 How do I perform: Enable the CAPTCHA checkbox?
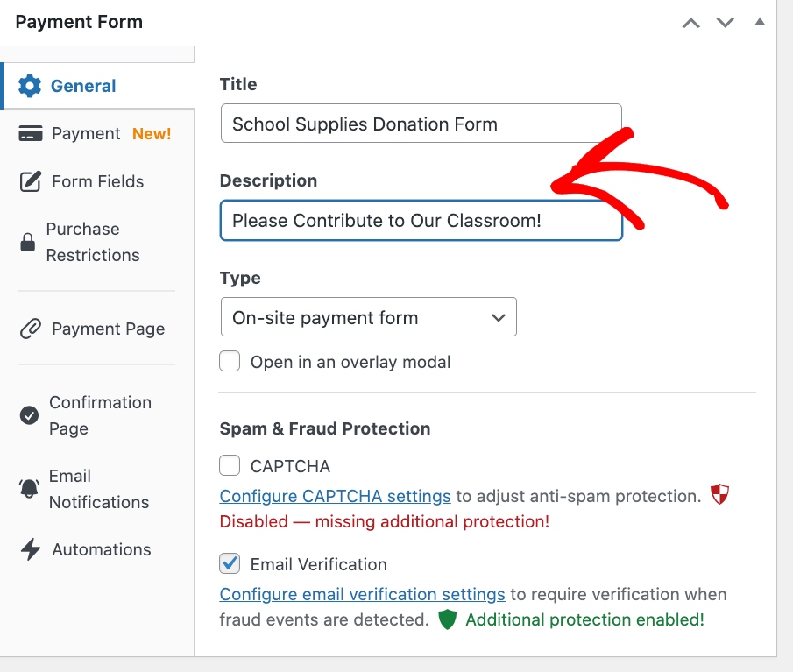pos(230,465)
